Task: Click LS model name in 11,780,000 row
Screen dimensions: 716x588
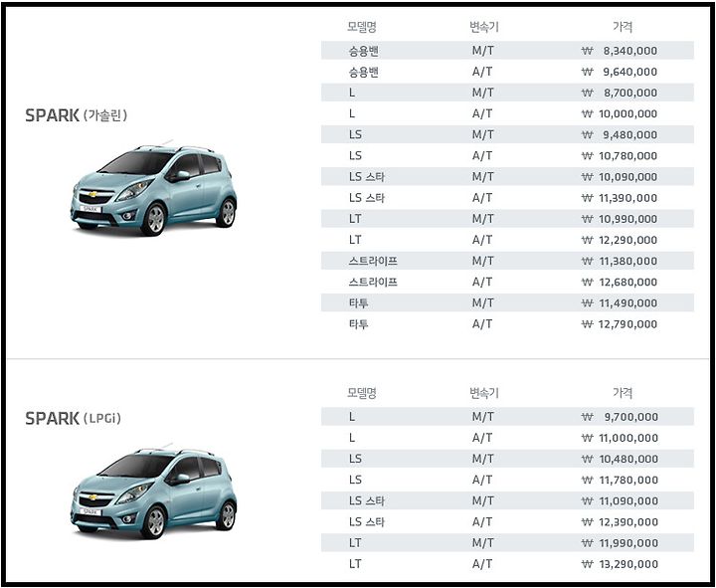Action: [x=355, y=480]
